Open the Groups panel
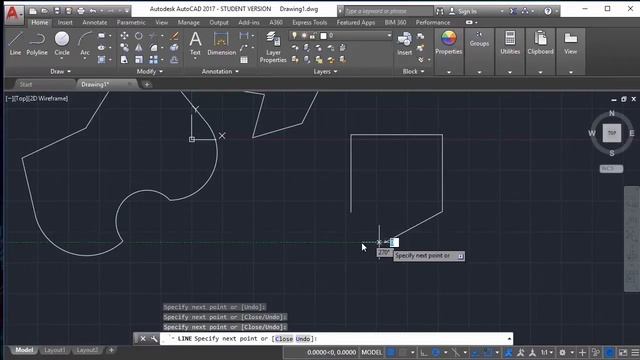The width and height of the screenshot is (640, 360). 479,39
